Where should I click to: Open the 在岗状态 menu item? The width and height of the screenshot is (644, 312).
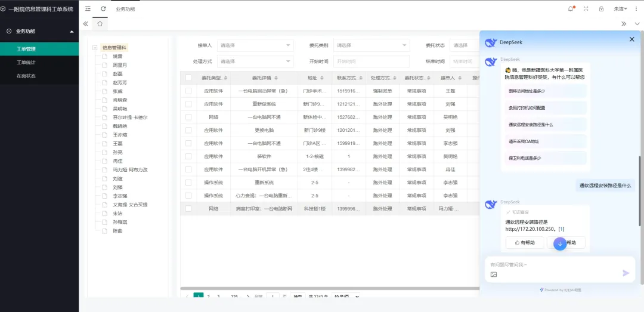point(26,76)
